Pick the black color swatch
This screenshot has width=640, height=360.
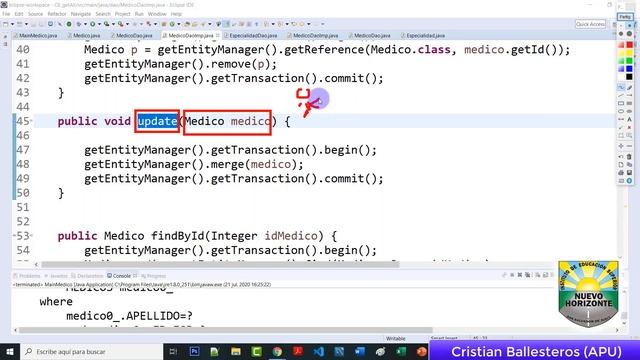point(629,77)
